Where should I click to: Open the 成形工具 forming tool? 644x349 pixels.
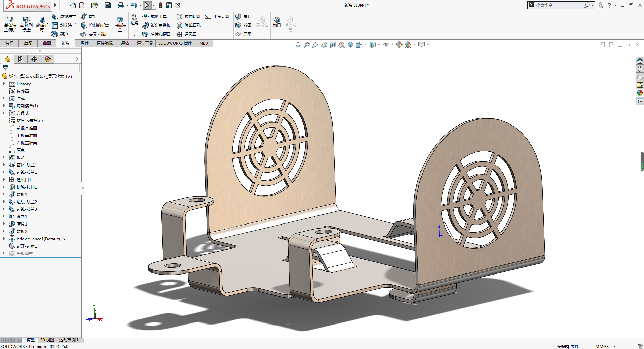point(154,17)
